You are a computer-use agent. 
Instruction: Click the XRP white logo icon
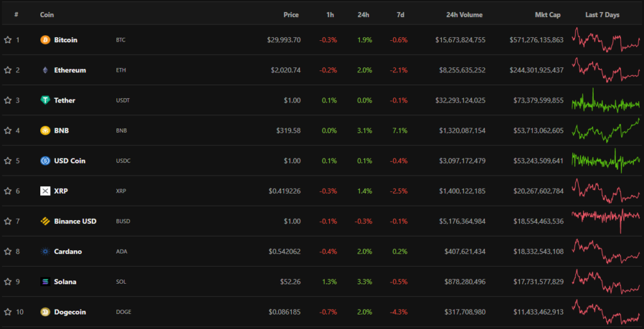point(45,191)
